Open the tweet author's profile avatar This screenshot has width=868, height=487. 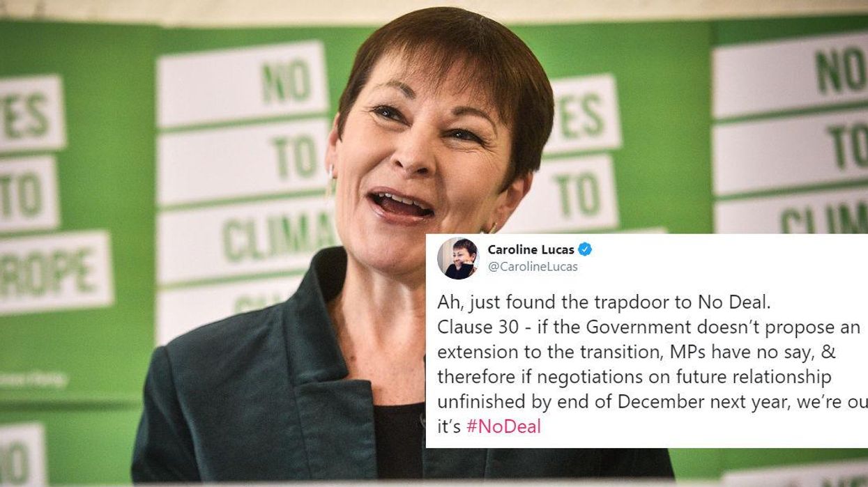pyautogui.click(x=458, y=258)
